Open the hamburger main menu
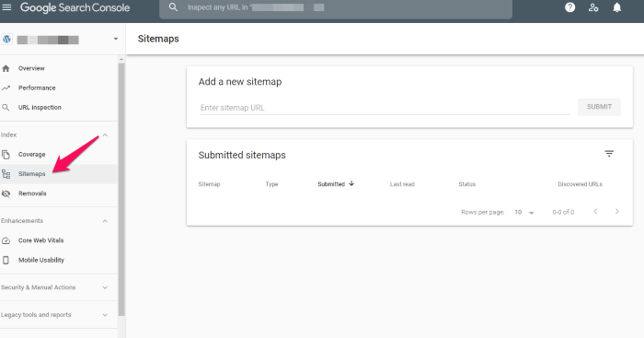Screen dimensions: 644x338 6,7
